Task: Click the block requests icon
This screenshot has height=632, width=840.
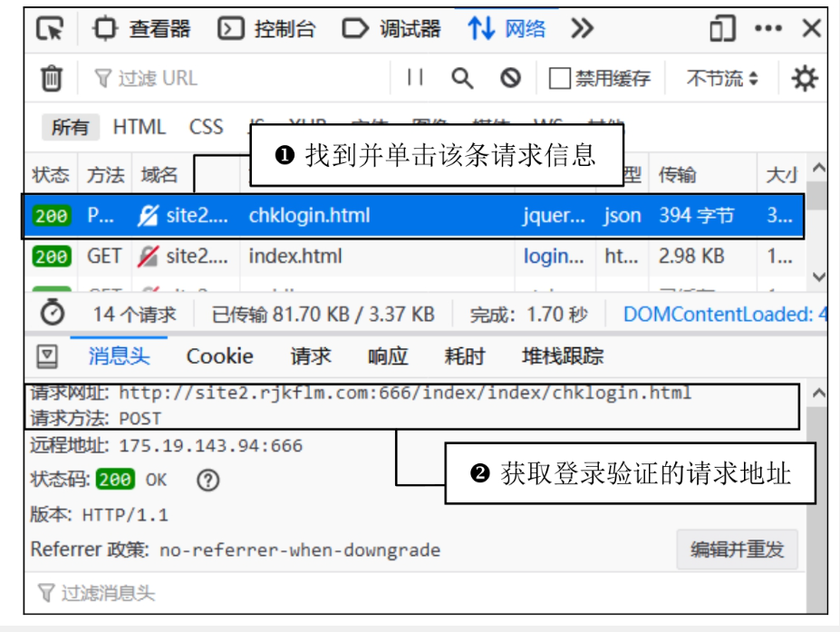Action: click(509, 77)
